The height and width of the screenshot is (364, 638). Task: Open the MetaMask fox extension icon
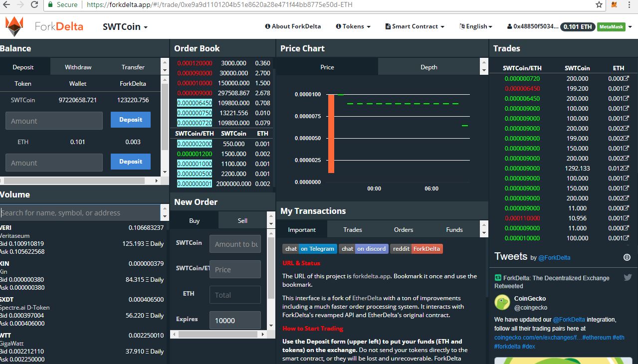click(x=615, y=4)
